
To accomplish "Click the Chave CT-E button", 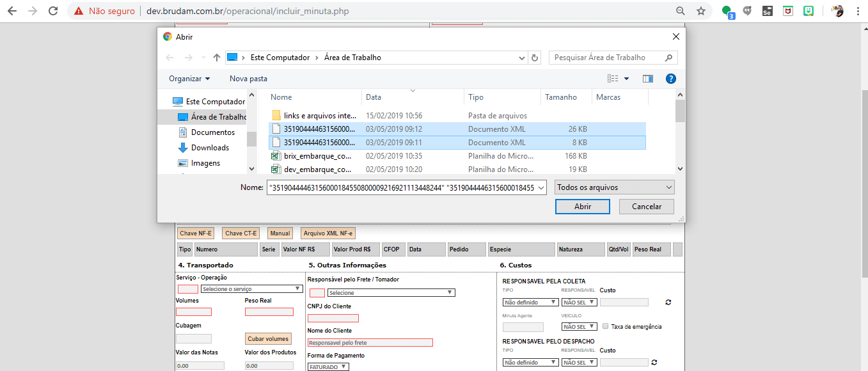I will [241, 233].
